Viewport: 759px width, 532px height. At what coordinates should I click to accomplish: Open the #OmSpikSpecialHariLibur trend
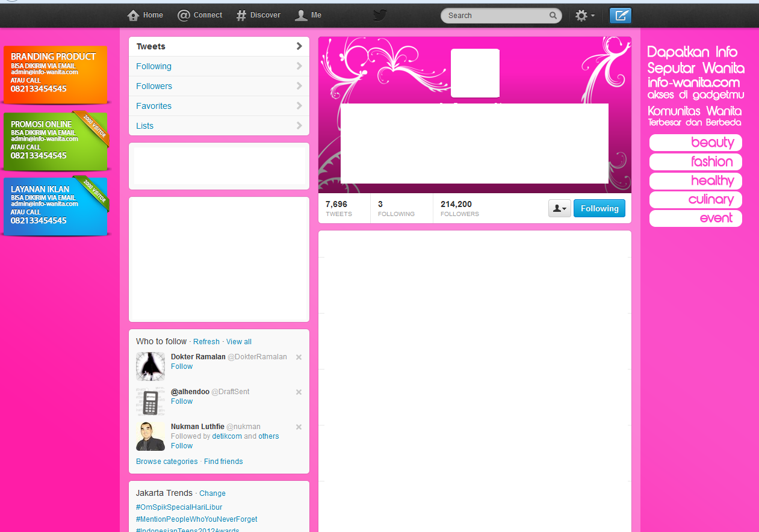click(179, 507)
